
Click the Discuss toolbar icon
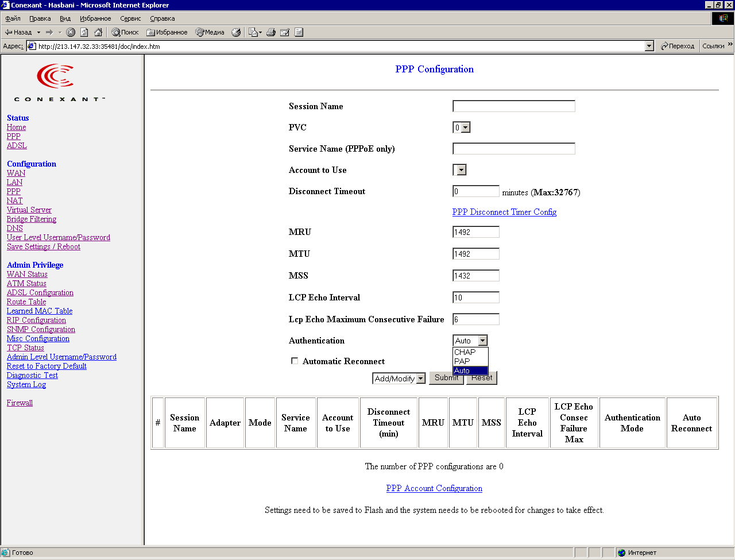(299, 32)
